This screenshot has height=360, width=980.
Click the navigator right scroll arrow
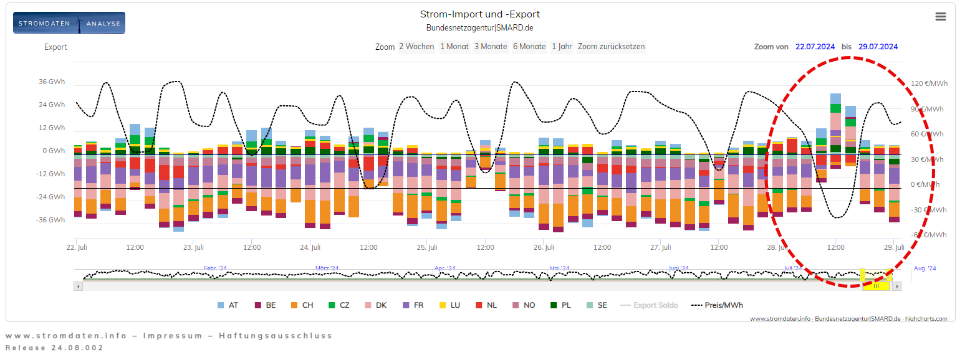coord(896,287)
